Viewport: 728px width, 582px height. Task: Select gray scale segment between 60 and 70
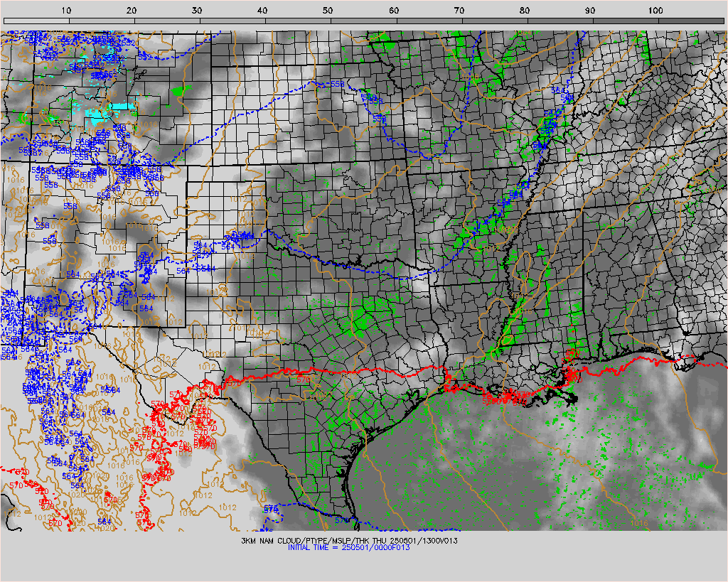tap(429, 21)
